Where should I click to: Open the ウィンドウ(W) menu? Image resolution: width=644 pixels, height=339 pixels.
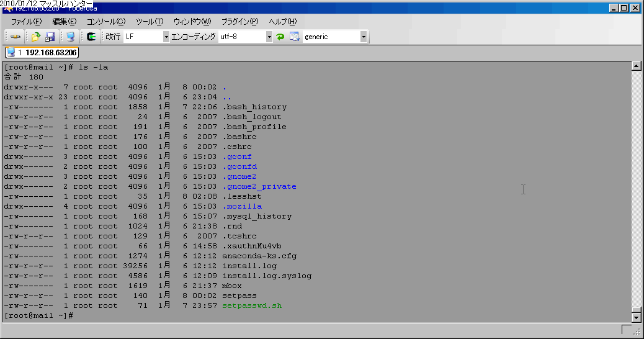[192, 21]
